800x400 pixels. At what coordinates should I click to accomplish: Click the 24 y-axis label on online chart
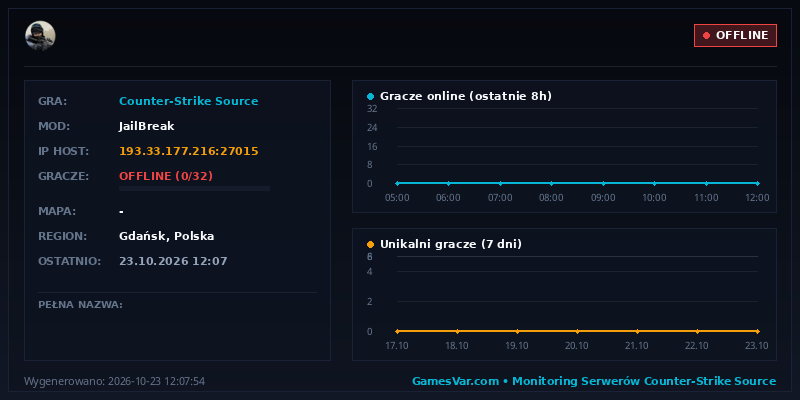click(x=372, y=127)
